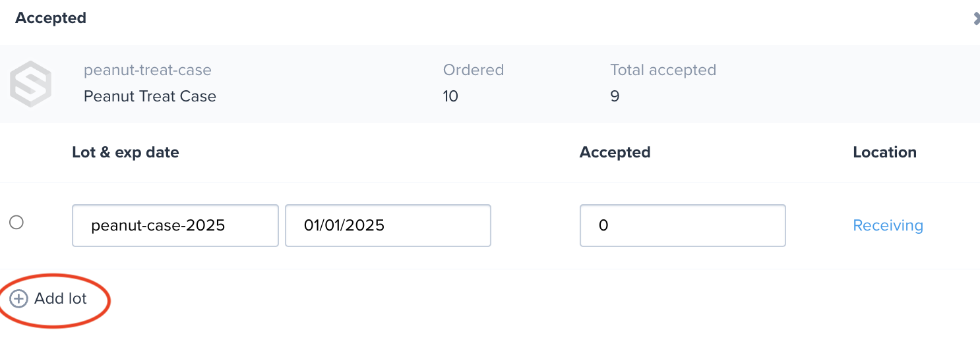
Task: Click the Peanut Treat Case product name
Action: (150, 96)
